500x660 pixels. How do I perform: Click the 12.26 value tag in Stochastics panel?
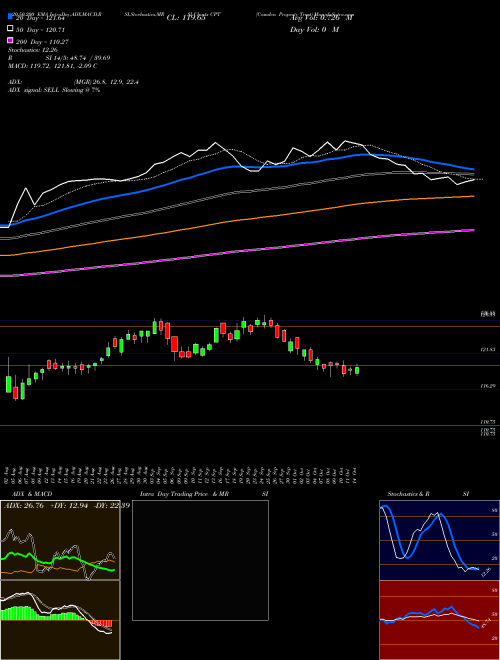pos(486,572)
